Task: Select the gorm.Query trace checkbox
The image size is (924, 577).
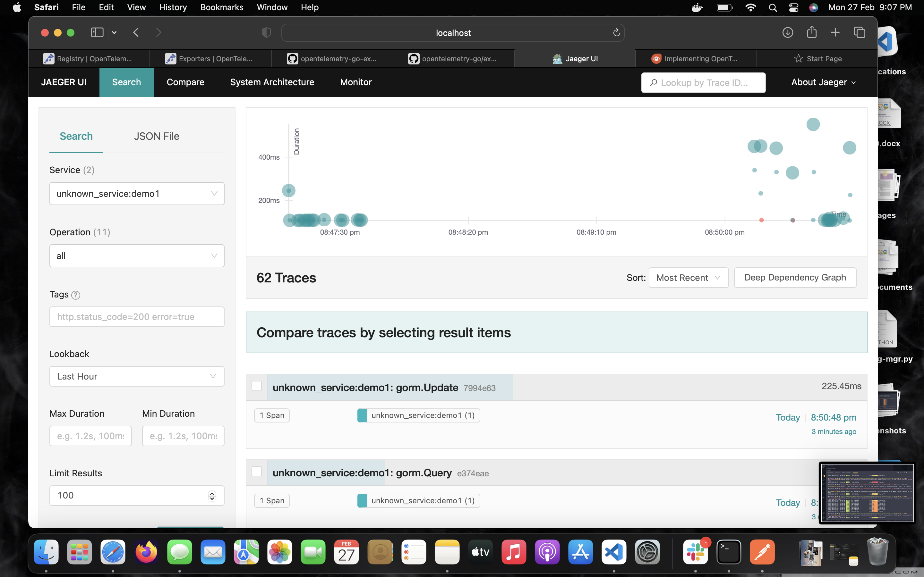Action: 257,472
